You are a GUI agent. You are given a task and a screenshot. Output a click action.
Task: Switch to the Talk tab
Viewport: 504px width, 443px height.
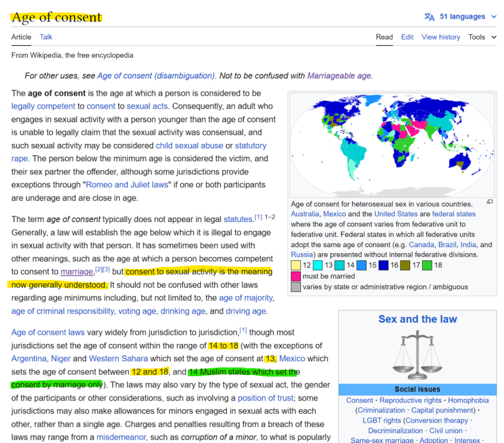pos(46,37)
